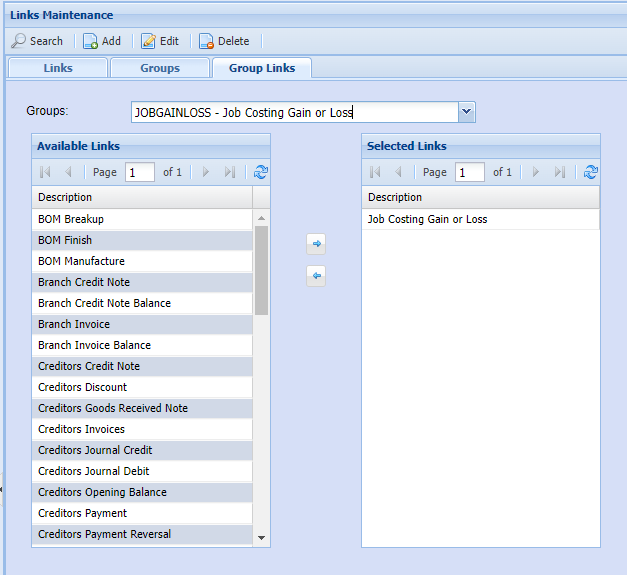Remove selected link with left arrow

click(316, 276)
